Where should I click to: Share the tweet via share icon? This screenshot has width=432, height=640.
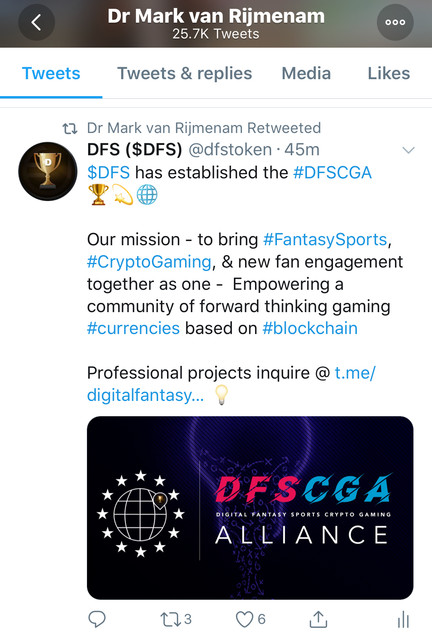(318, 619)
